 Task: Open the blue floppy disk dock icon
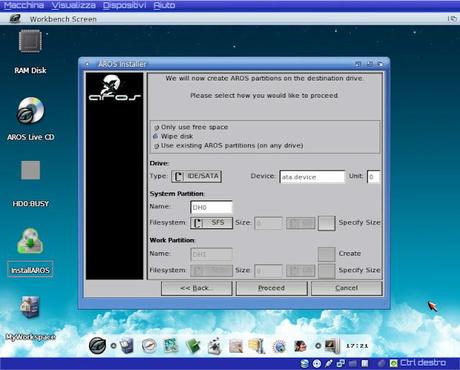point(127,346)
